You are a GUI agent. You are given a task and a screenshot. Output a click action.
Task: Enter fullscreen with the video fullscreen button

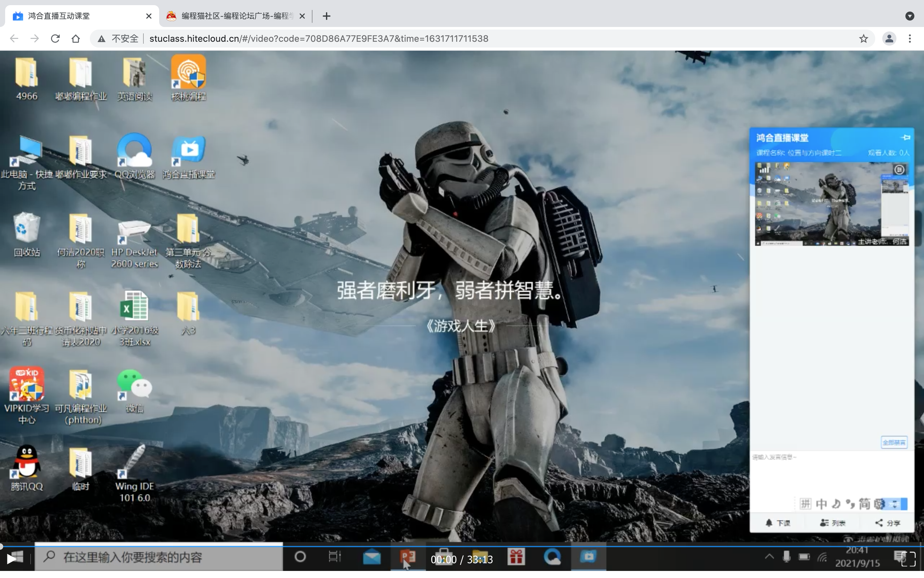point(909,559)
